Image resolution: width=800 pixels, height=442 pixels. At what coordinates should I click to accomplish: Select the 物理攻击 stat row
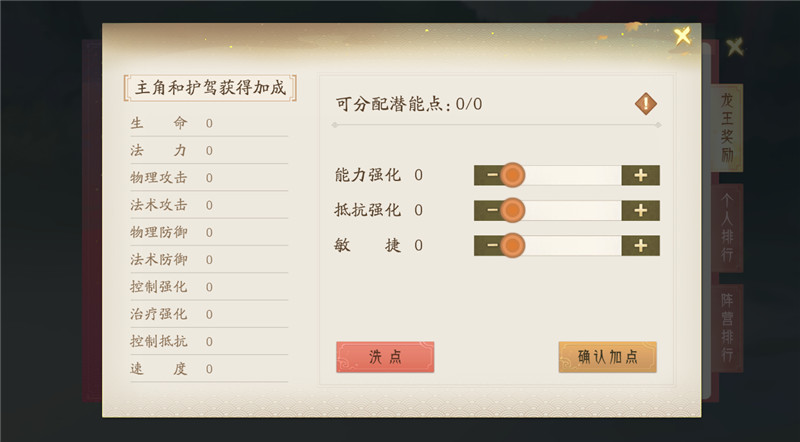[x=209, y=178]
